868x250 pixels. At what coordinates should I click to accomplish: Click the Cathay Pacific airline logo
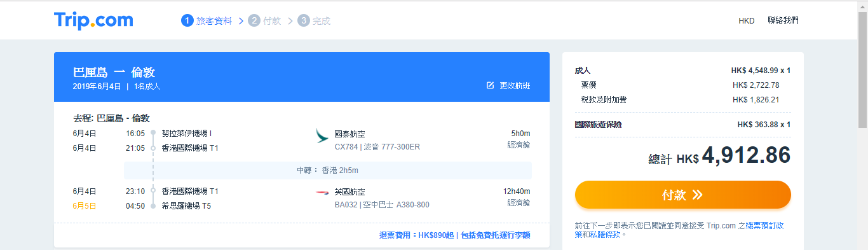pyautogui.click(x=322, y=135)
